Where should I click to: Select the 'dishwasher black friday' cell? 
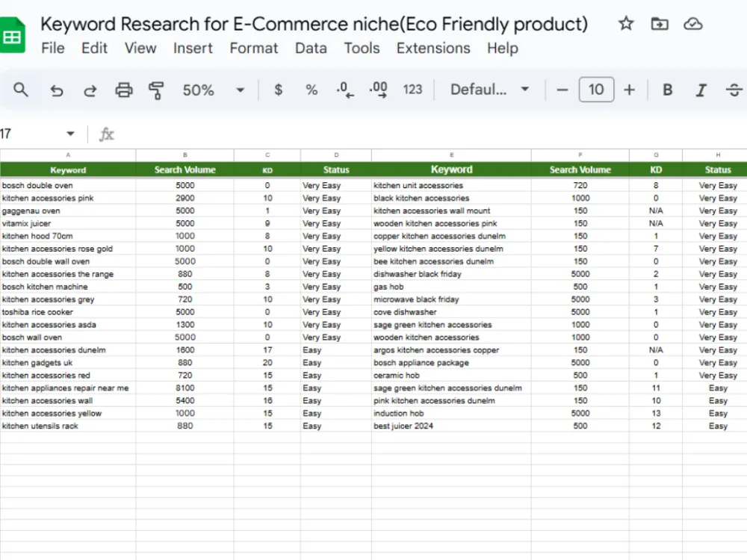point(452,274)
